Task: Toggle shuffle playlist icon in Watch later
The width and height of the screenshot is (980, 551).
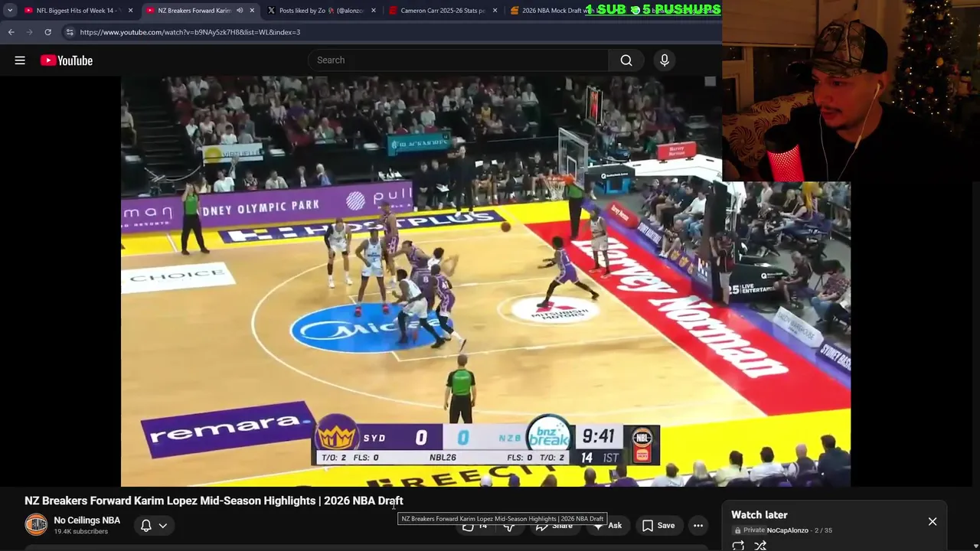Action: [760, 546]
